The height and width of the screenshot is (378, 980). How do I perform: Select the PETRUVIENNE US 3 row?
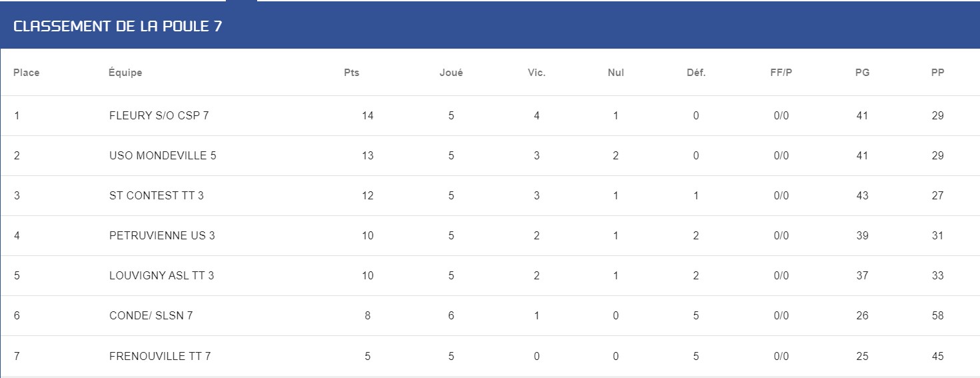click(490, 235)
